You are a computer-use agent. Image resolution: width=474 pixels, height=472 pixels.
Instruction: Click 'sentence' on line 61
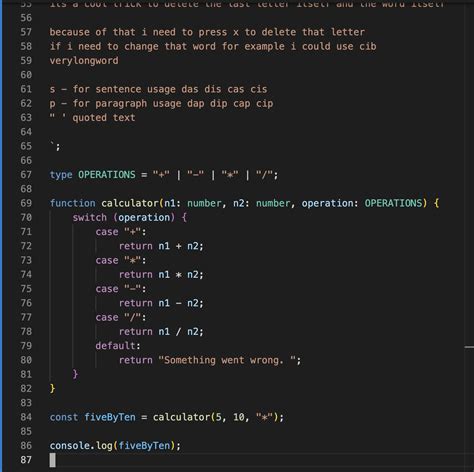(x=118, y=89)
